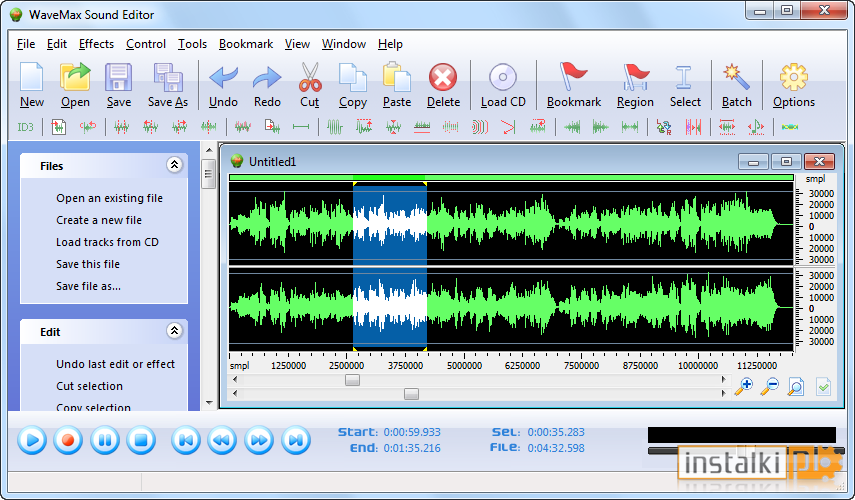Click the zoom-to-page magnifier icon

click(796, 387)
